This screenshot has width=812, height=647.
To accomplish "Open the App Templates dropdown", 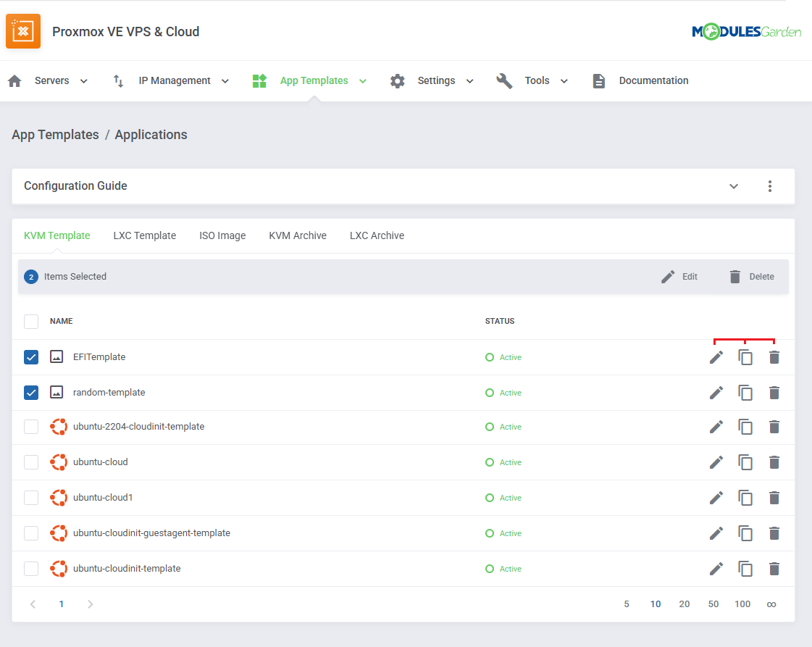I will click(x=362, y=81).
